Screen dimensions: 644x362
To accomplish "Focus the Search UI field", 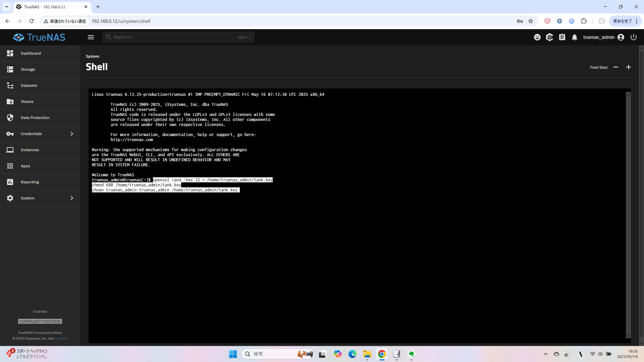I will [x=178, y=37].
